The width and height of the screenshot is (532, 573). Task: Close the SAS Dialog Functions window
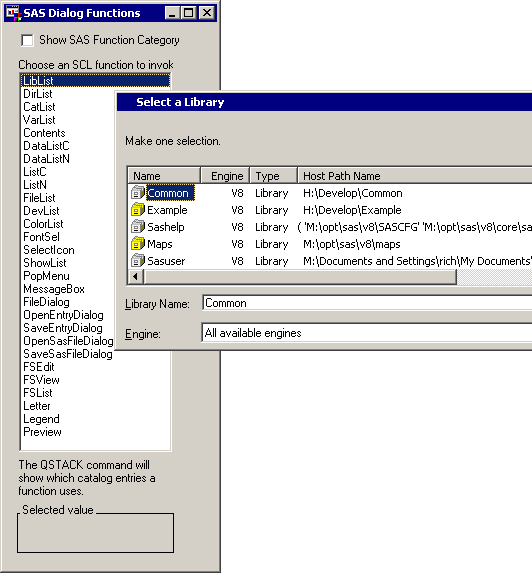[206, 13]
